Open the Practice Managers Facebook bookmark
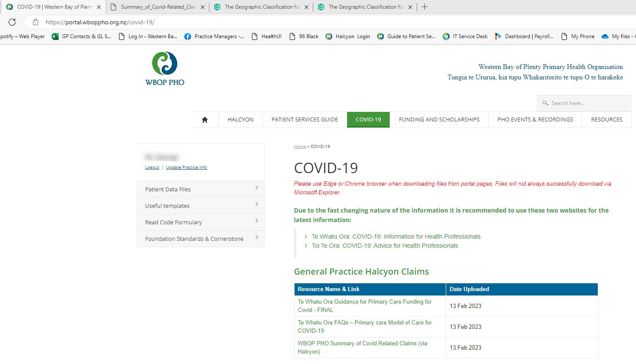This screenshot has width=636, height=364. click(214, 36)
